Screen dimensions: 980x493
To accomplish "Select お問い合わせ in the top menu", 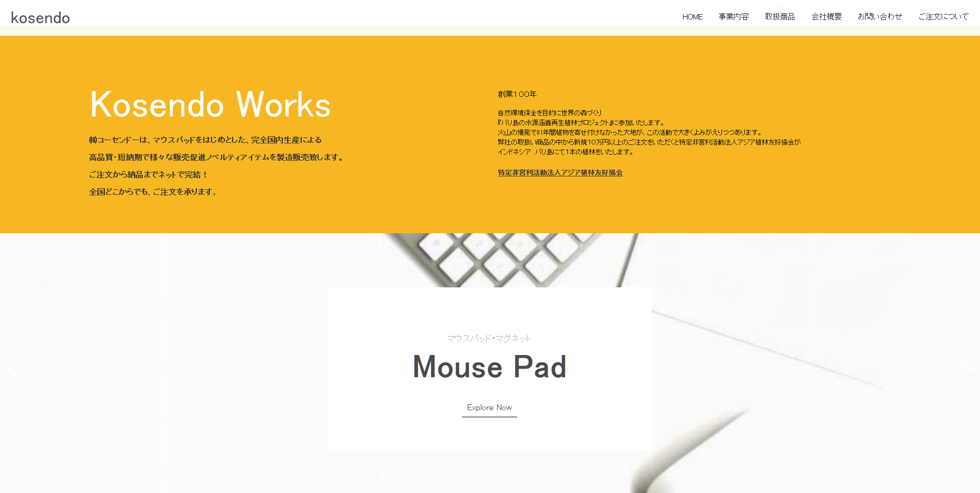I will pyautogui.click(x=880, y=17).
